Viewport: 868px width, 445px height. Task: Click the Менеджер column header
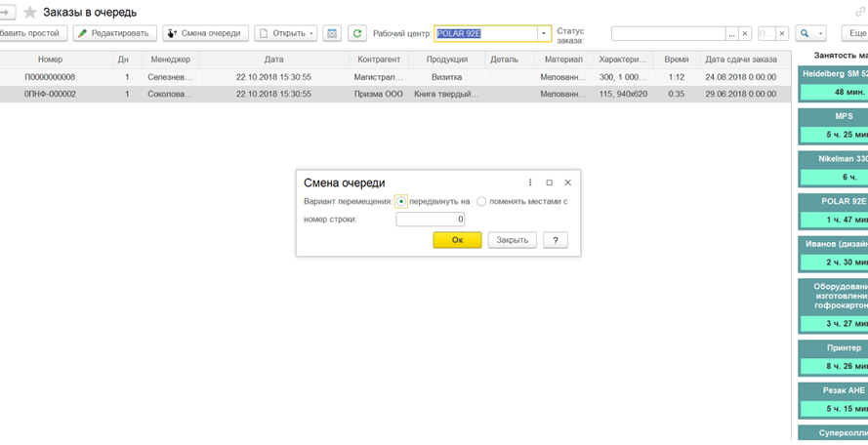[x=171, y=60]
